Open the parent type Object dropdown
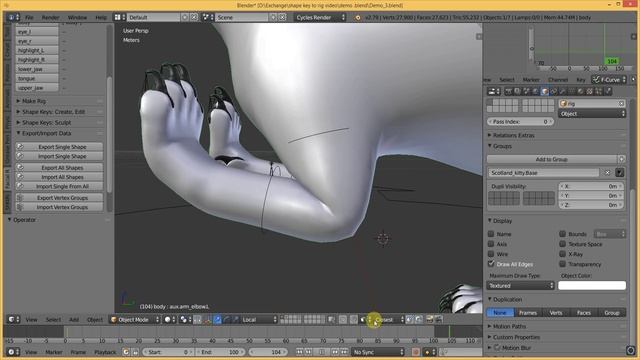This screenshot has height=360, width=640. coord(592,114)
